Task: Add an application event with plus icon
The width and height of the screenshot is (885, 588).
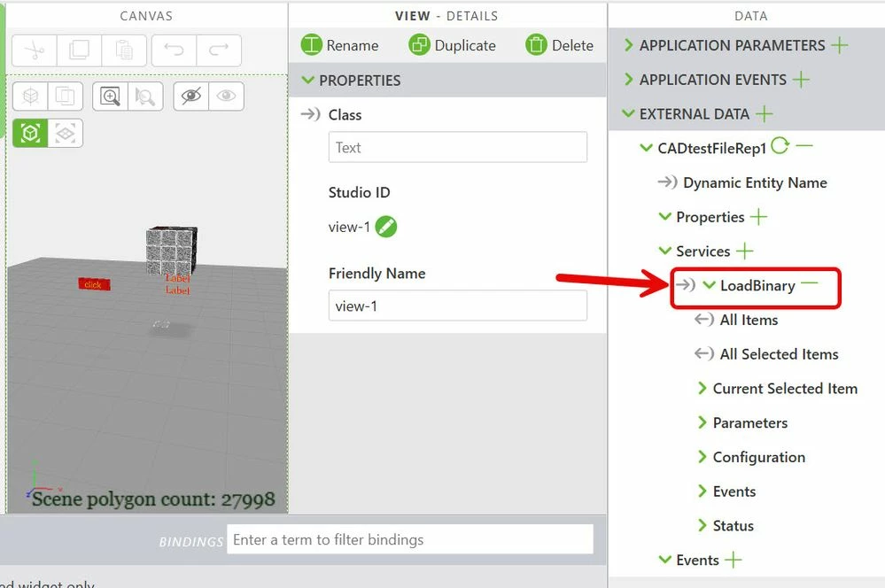Action: coord(801,80)
